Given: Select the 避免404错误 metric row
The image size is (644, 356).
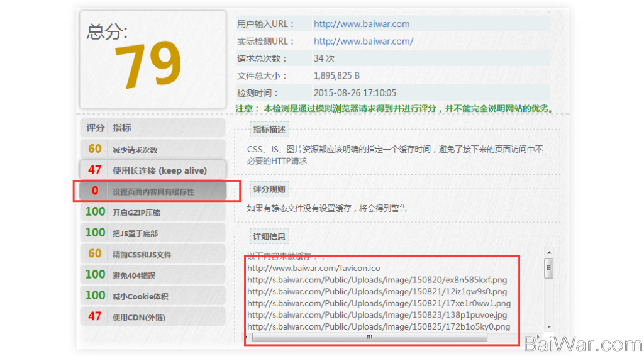Looking at the screenshot, I should point(153,275).
